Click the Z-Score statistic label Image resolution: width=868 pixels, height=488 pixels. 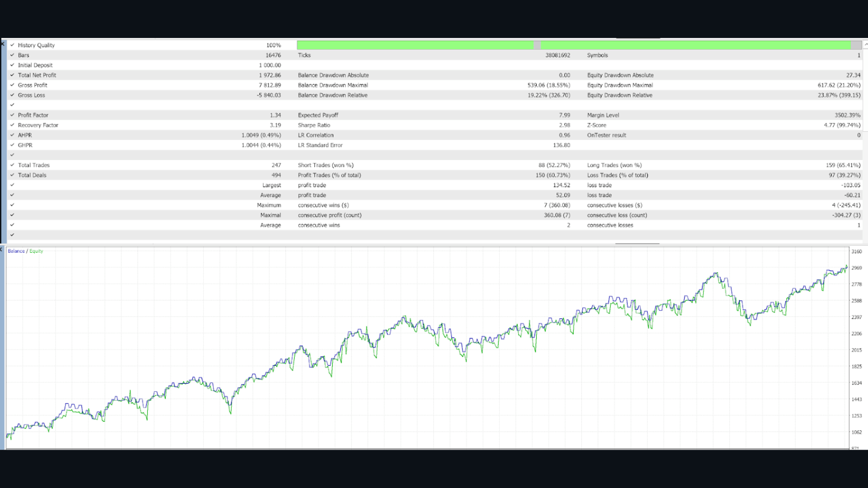tap(596, 125)
